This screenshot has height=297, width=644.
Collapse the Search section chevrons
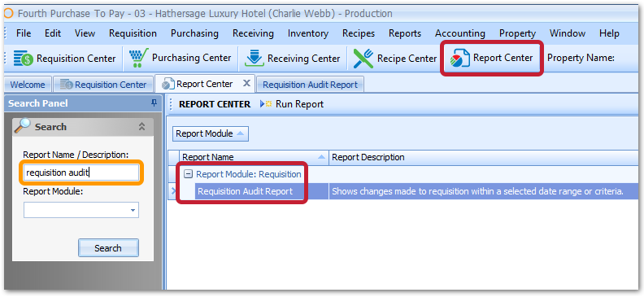click(141, 126)
